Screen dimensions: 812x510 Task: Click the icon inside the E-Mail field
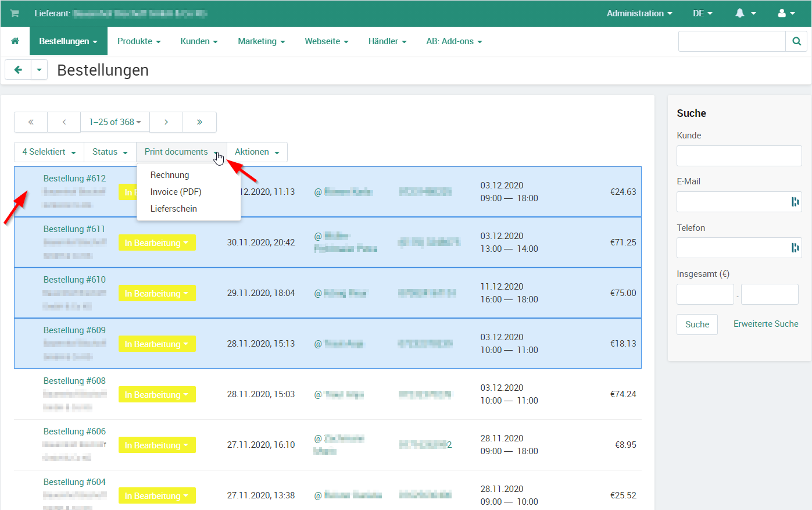coord(795,202)
